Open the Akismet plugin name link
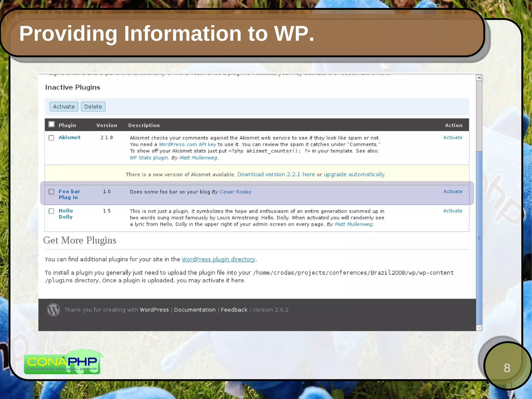The image size is (532, 399). (70, 137)
